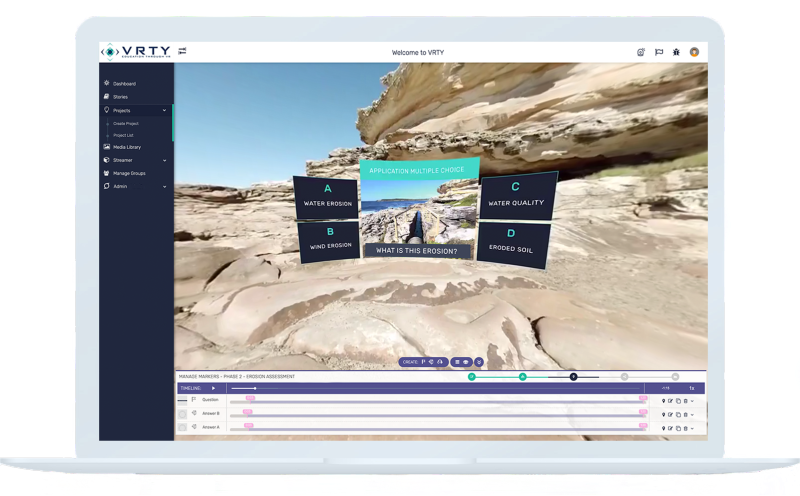Toggle the eye visibility icon in Create bar
Screen dimensions: 800x496
click(466, 362)
